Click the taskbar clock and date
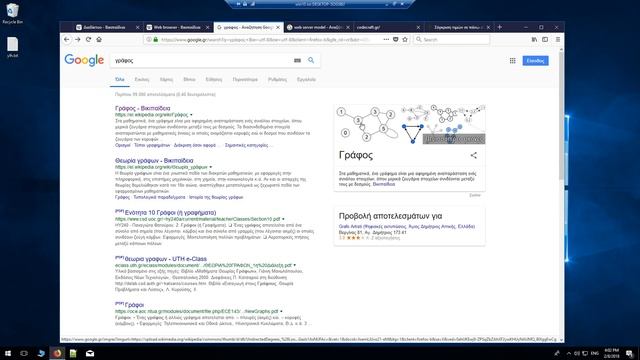The image size is (640, 360). 611,353
